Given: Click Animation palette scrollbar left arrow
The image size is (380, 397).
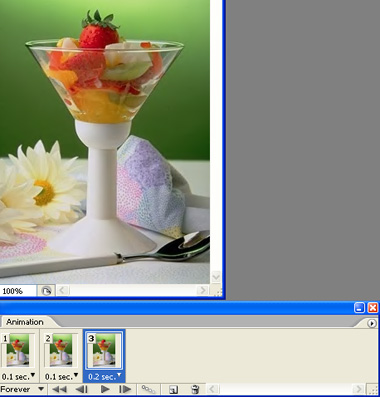Looking at the screenshot, I should click(x=213, y=389).
